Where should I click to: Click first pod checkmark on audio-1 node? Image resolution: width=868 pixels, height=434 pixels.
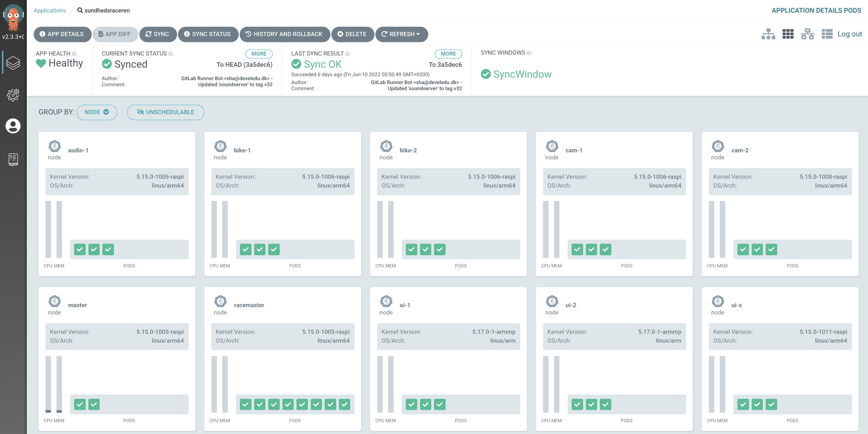point(80,249)
